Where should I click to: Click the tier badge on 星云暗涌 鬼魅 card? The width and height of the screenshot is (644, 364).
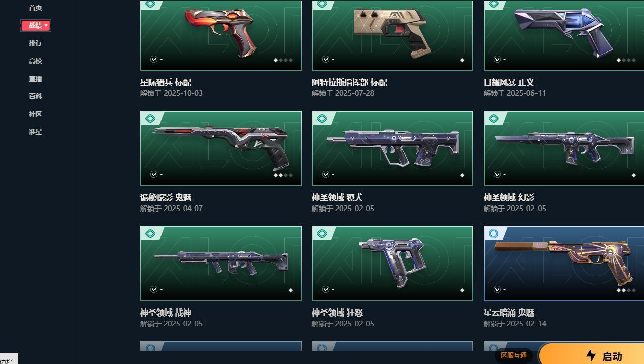click(494, 233)
